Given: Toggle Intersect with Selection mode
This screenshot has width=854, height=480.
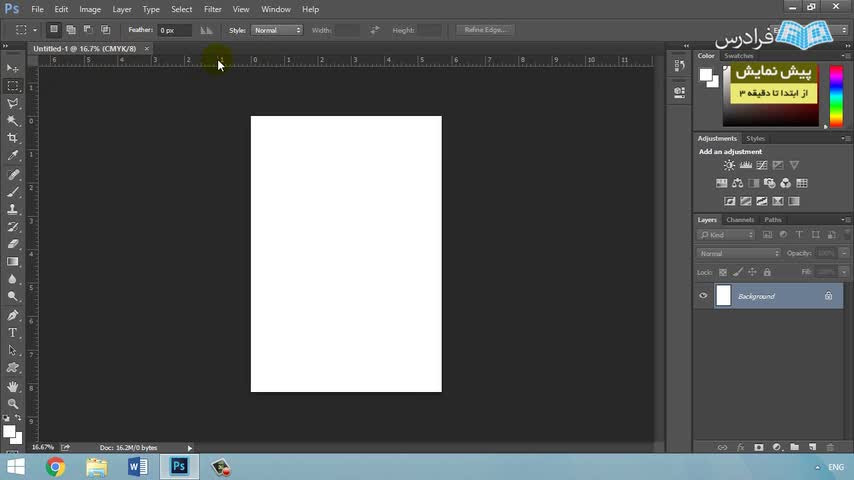Looking at the screenshot, I should [106, 29].
